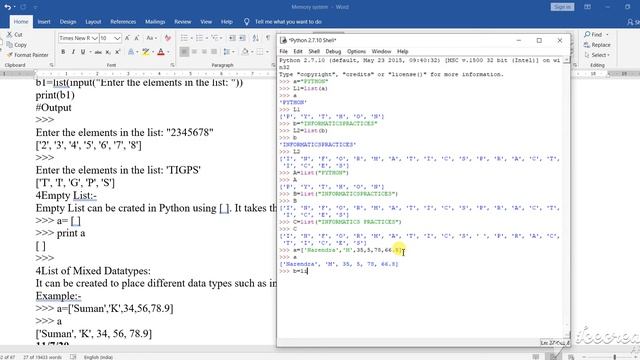
Task: Click the Justify alignment icon
Action: [x=214, y=52]
